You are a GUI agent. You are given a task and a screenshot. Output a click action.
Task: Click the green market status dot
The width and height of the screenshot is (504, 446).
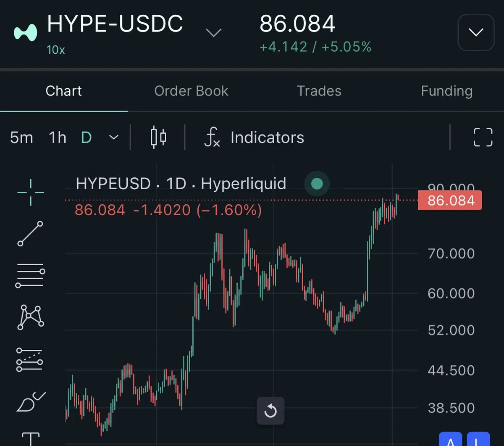pos(317,184)
